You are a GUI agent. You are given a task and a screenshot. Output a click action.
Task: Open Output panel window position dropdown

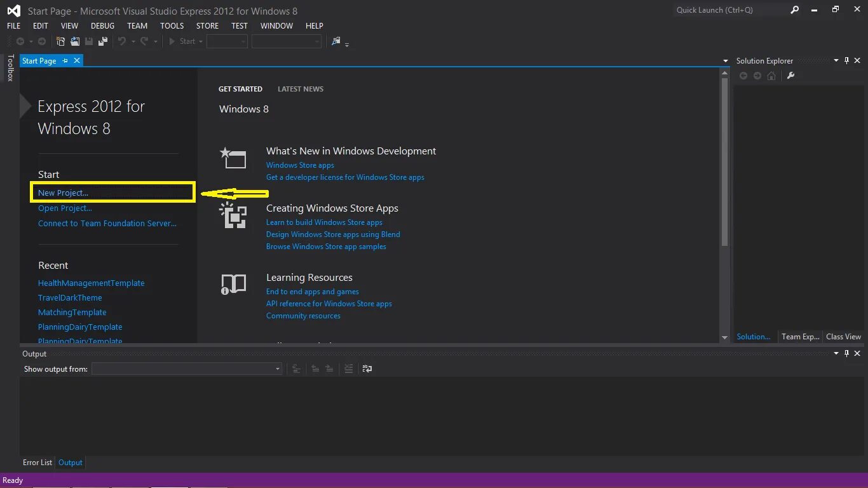coord(836,353)
